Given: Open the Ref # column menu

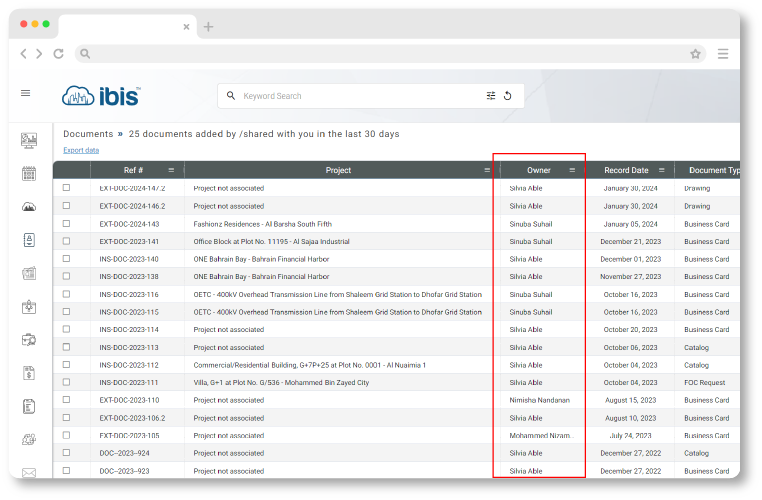Looking at the screenshot, I should (171, 171).
